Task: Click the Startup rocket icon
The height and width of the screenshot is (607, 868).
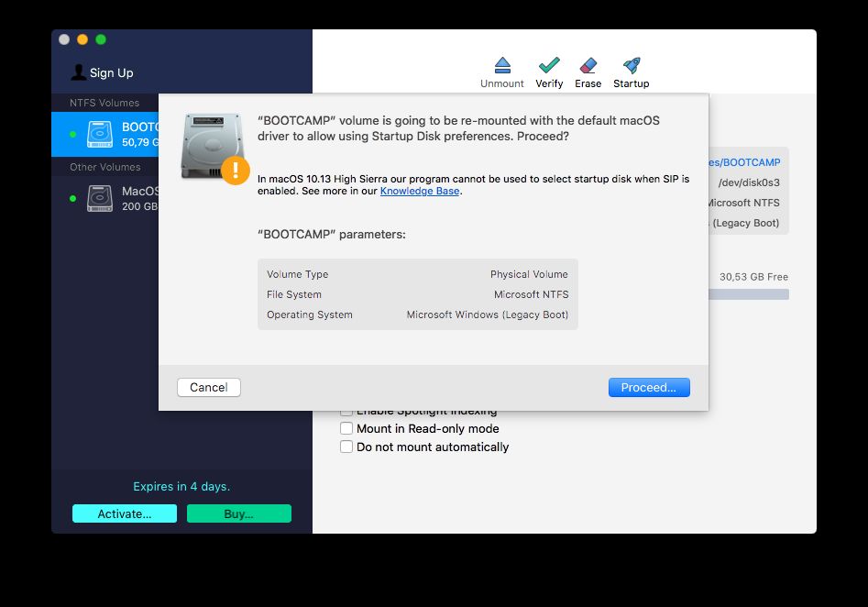Action: (632, 65)
